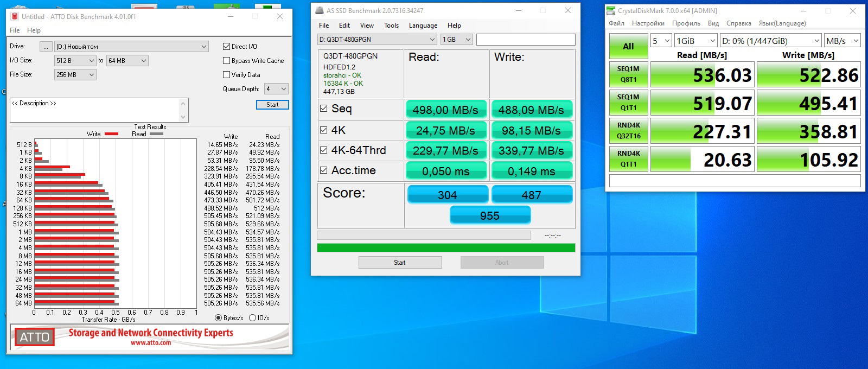Click the empty text field beside 1 GB
The width and height of the screenshot is (868, 369).
(526, 40)
